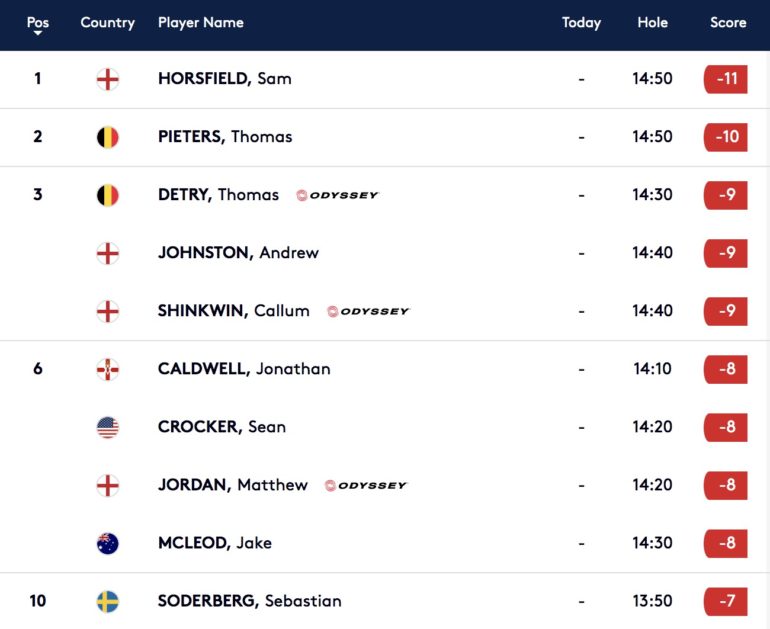Open JOHNSTON, Andrew player profile
Screen dimensions: 770x629
point(238,253)
